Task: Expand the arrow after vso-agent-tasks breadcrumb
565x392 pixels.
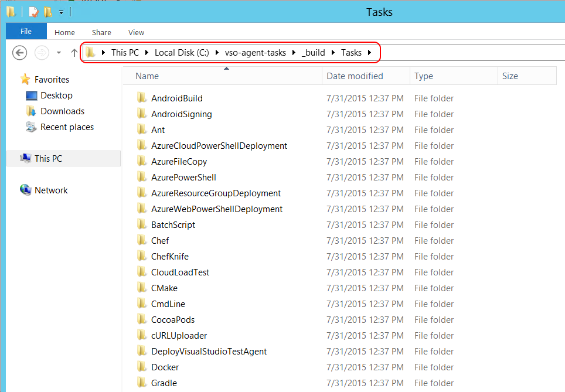Action: click(294, 53)
